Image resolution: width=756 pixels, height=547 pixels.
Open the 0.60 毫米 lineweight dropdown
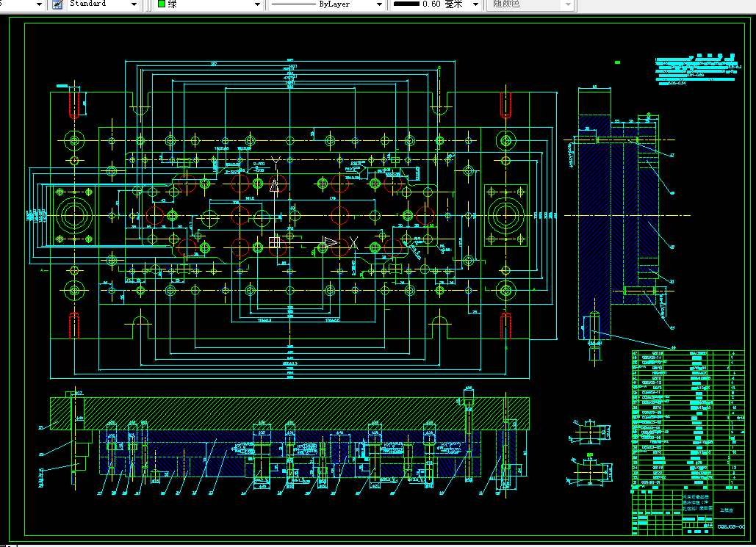pos(475,4)
